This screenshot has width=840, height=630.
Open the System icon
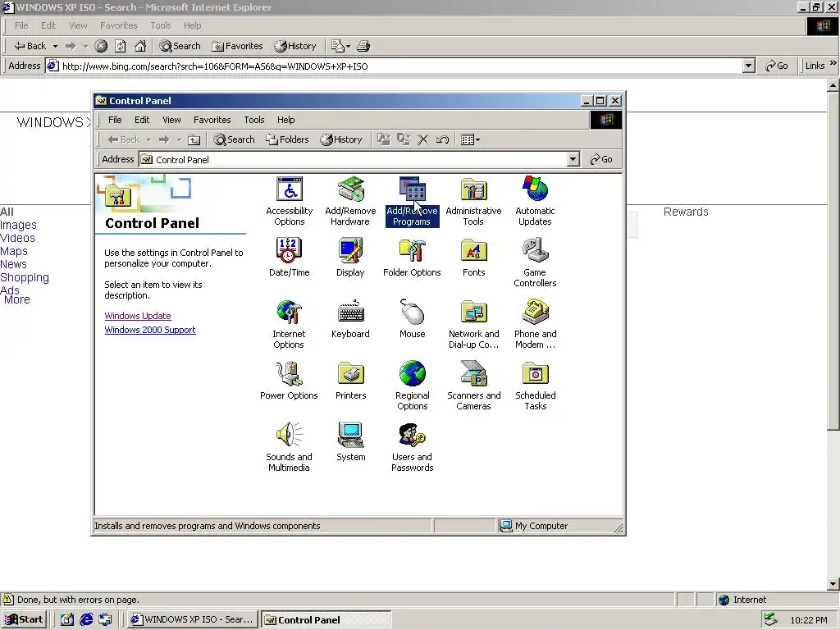click(350, 442)
